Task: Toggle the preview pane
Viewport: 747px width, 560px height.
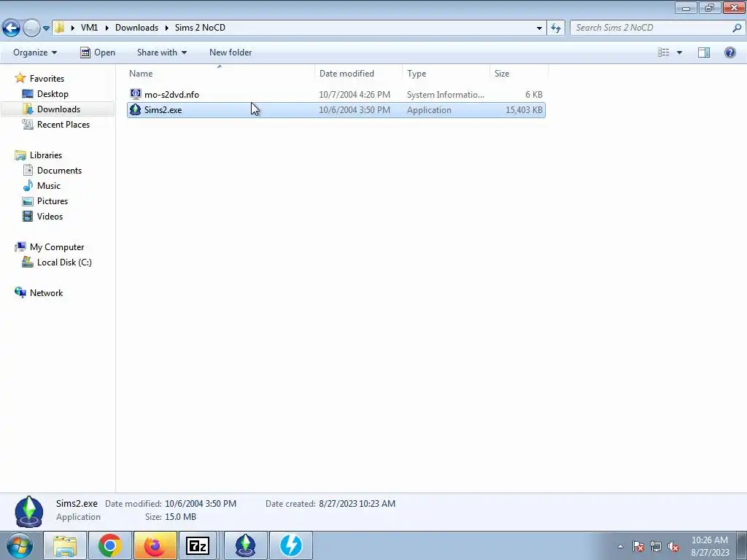Action: (x=704, y=52)
